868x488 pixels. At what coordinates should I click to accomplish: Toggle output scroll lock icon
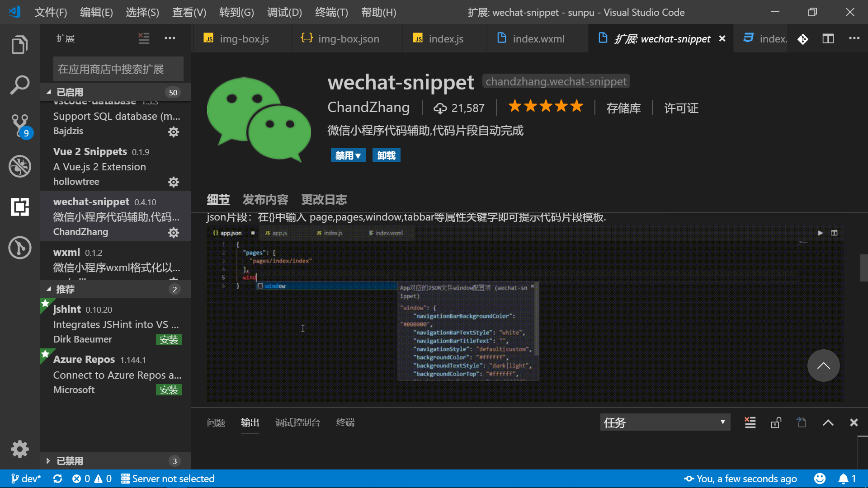(x=776, y=422)
